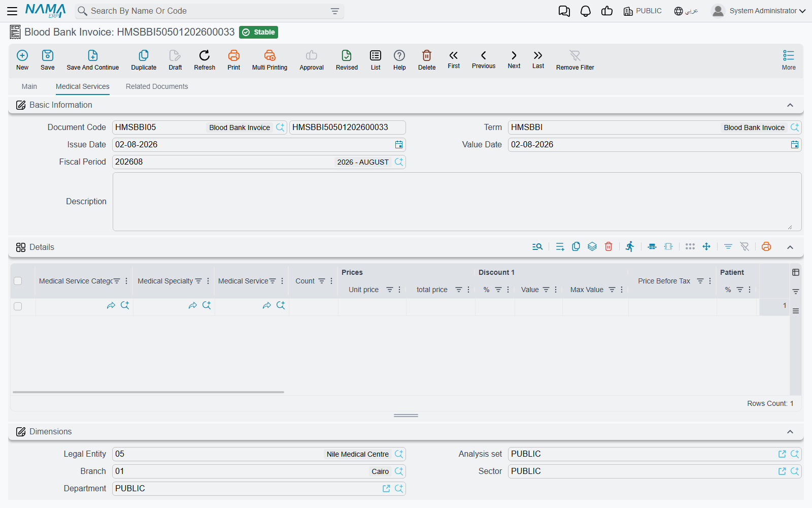Image resolution: width=812 pixels, height=508 pixels.
Task: Click the thumbs-up feedback icon
Action: 607,11
